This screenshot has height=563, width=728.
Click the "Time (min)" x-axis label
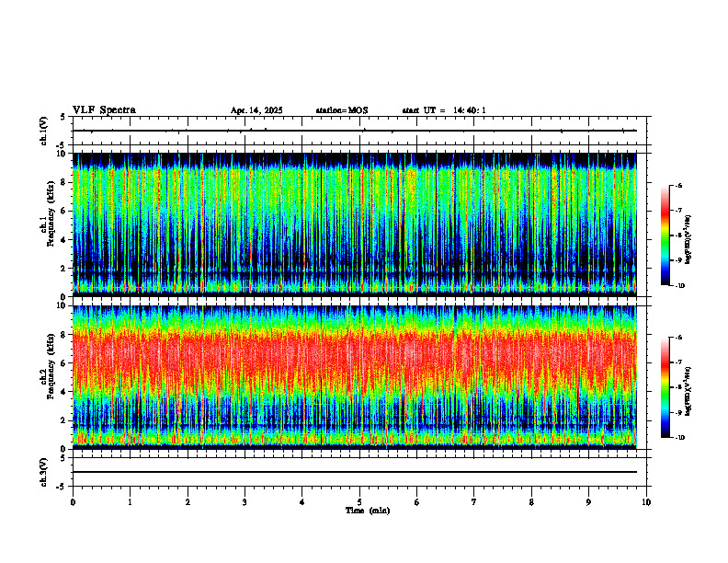(368, 511)
